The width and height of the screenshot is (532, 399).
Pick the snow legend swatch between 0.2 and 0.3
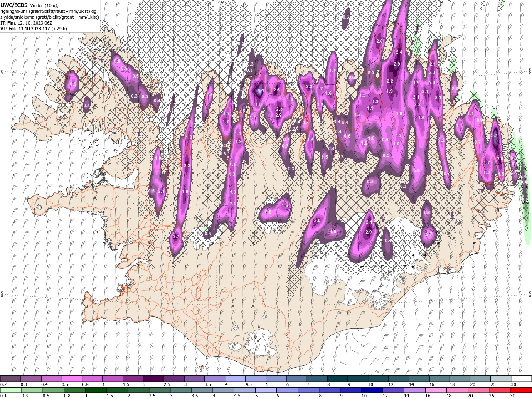(x=10, y=378)
